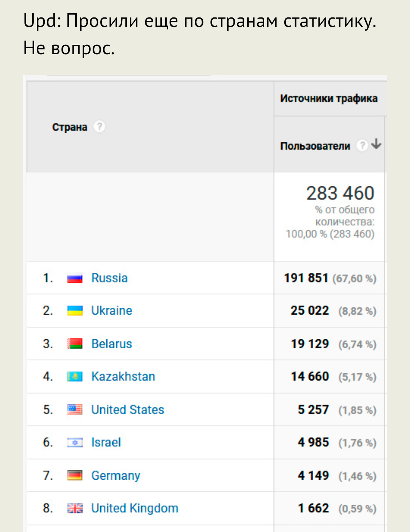Click the Israel flag icon
The height and width of the screenshot is (532, 410).
pos(75,442)
